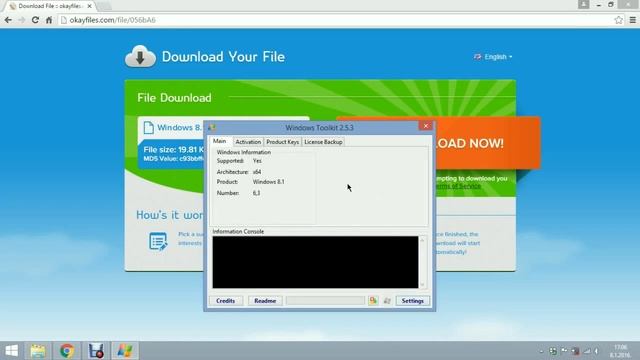
Task: Open the Windows Start button
Action: pos(11,351)
